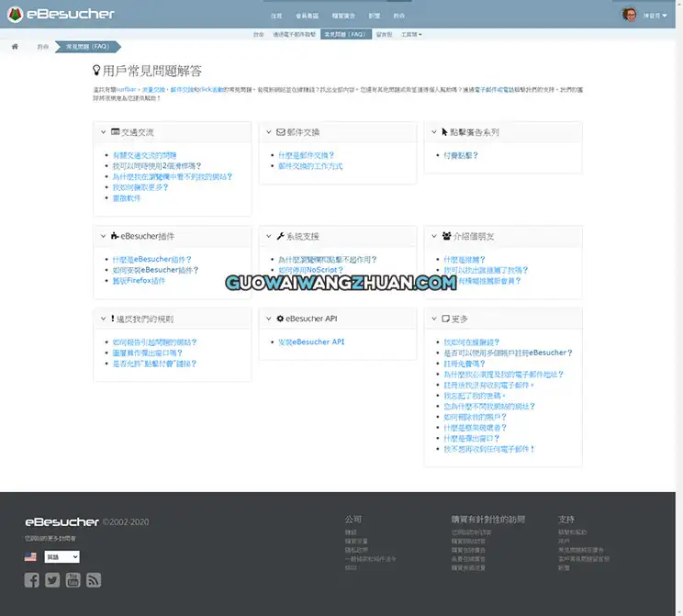Open the language select box in footer

point(62,556)
